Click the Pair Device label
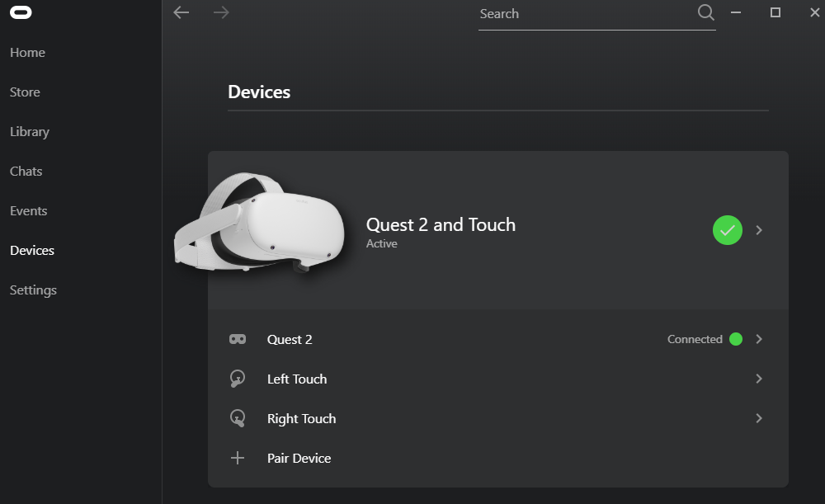Viewport: 825px width, 504px height. [x=299, y=459]
